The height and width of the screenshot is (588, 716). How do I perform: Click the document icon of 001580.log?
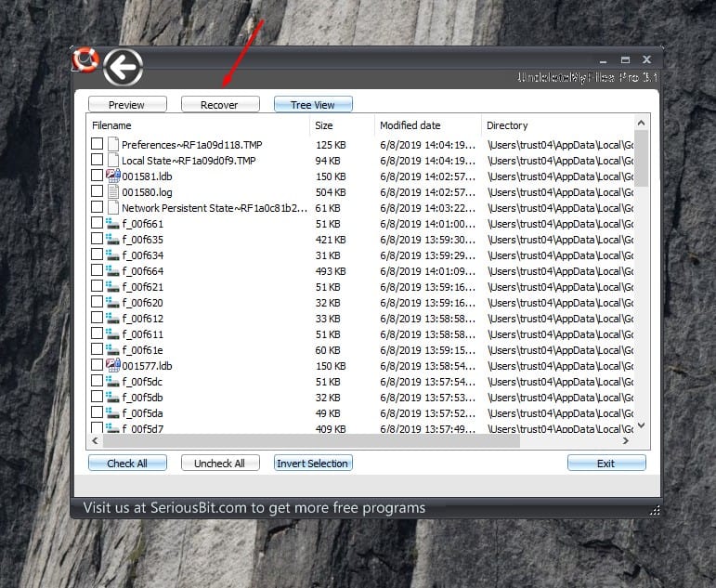tap(113, 191)
